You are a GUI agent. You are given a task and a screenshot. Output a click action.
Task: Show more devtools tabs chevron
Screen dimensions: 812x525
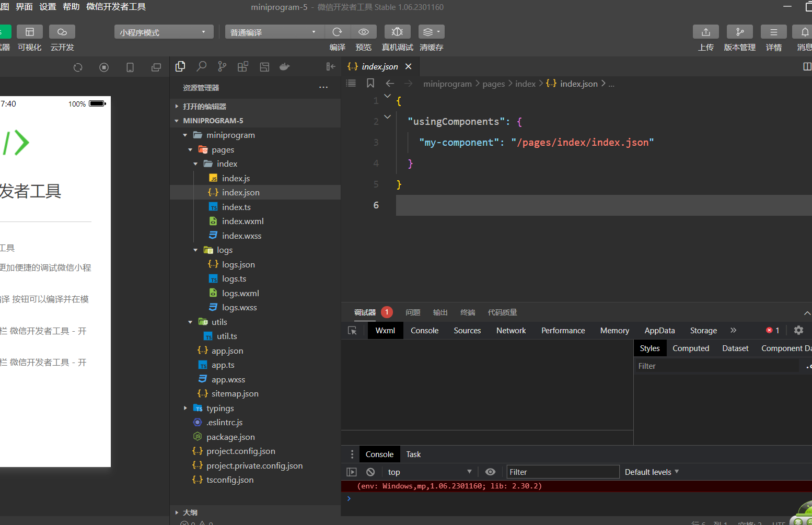point(733,330)
